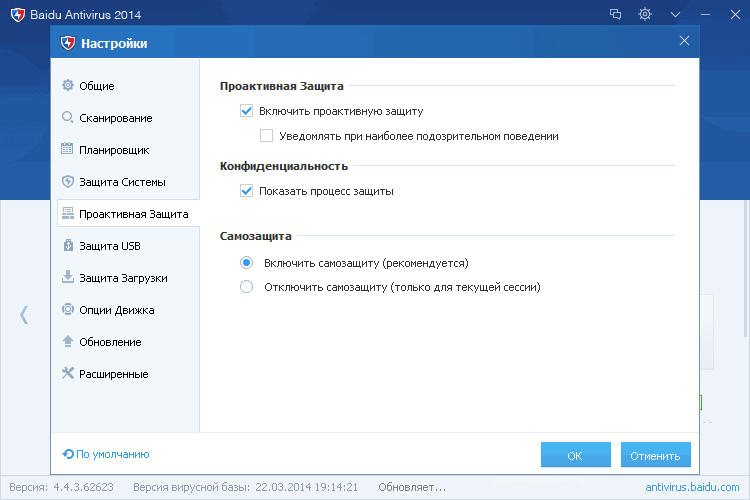Confirm settings with the OK button
Viewport: 750px width, 500px height.
(x=575, y=455)
